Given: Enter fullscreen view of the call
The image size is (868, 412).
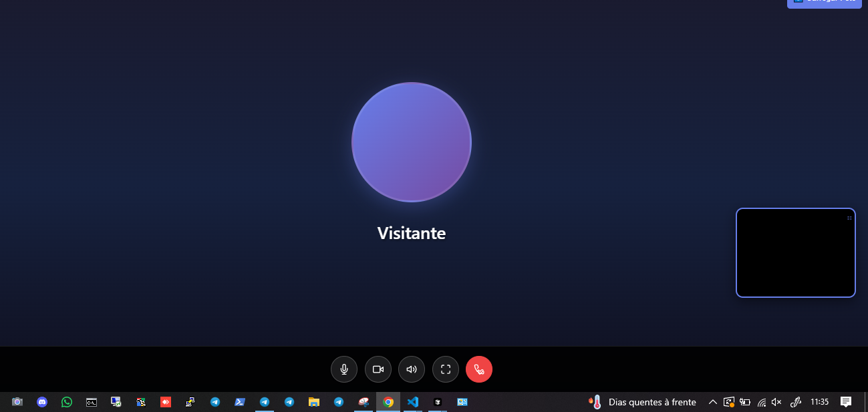Looking at the screenshot, I should [x=445, y=369].
